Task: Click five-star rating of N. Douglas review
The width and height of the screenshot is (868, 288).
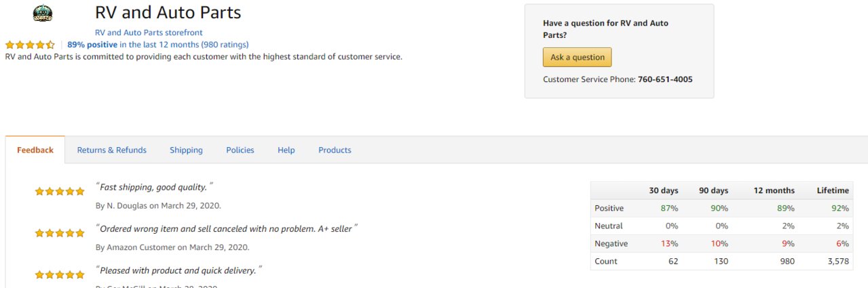Action: tap(60, 191)
